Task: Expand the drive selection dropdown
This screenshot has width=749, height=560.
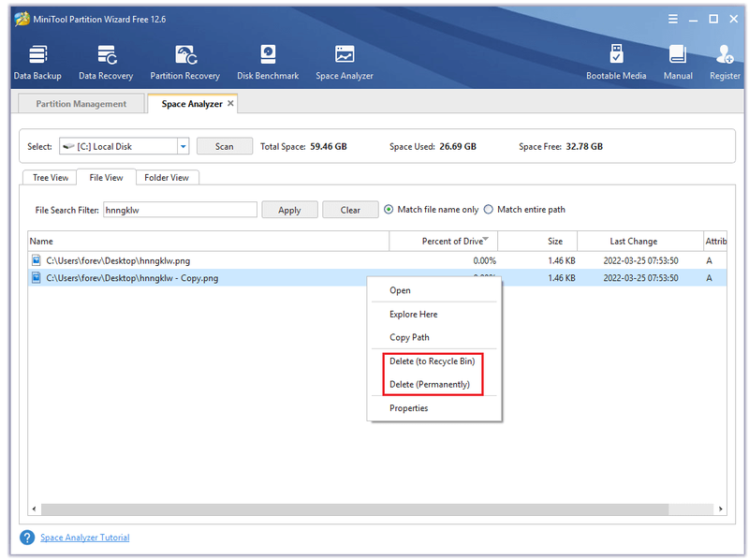Action: pyautogui.click(x=183, y=147)
